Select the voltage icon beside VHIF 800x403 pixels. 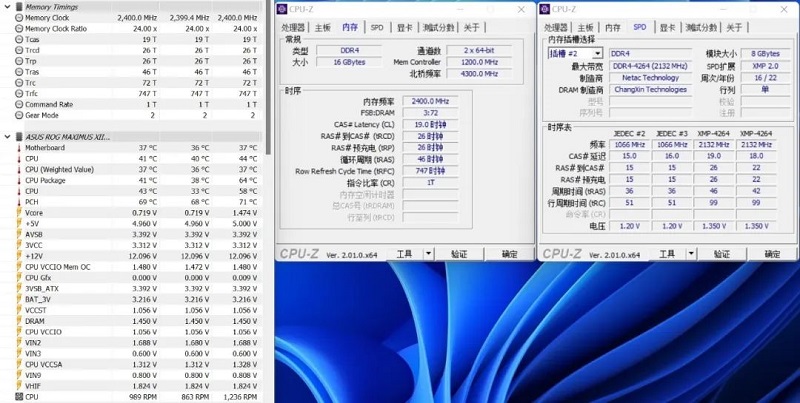point(19,386)
